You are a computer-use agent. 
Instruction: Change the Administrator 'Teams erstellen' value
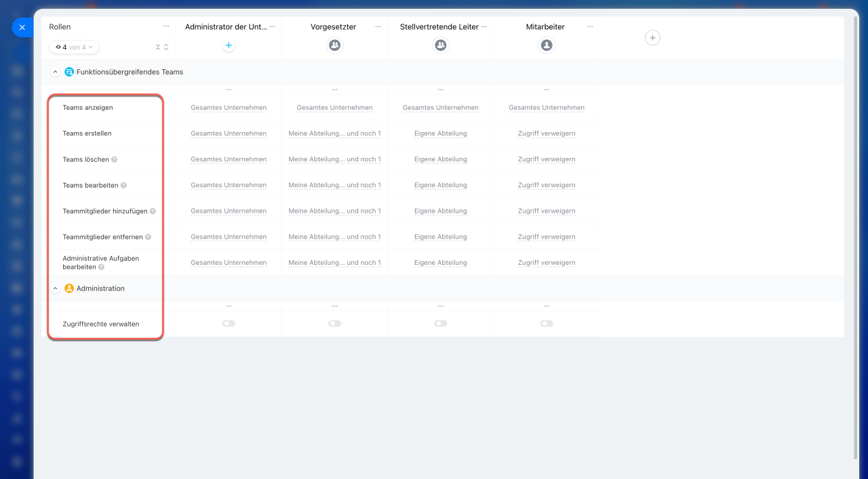click(x=229, y=133)
